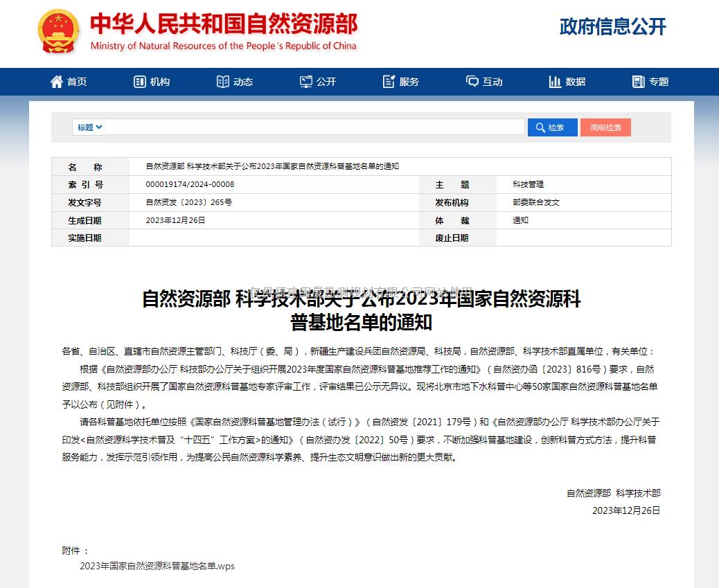Click the 废止日期 row label
Viewport: 719px width, 588px height.
tap(452, 238)
